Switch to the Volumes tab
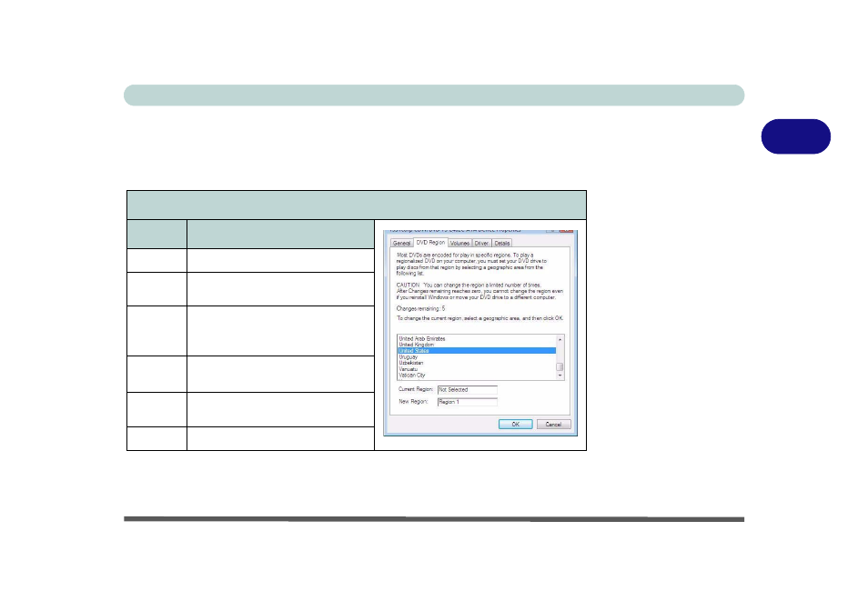 tap(459, 244)
